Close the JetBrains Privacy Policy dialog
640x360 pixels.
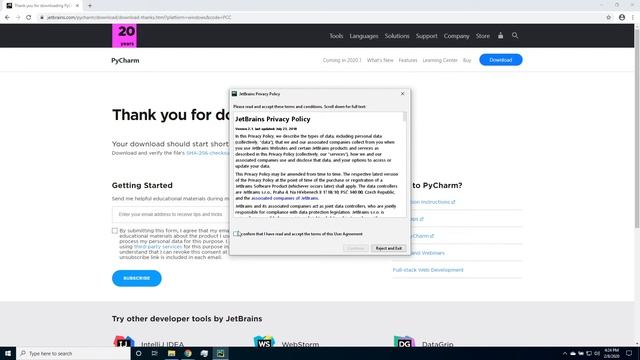pyautogui.click(x=402, y=93)
